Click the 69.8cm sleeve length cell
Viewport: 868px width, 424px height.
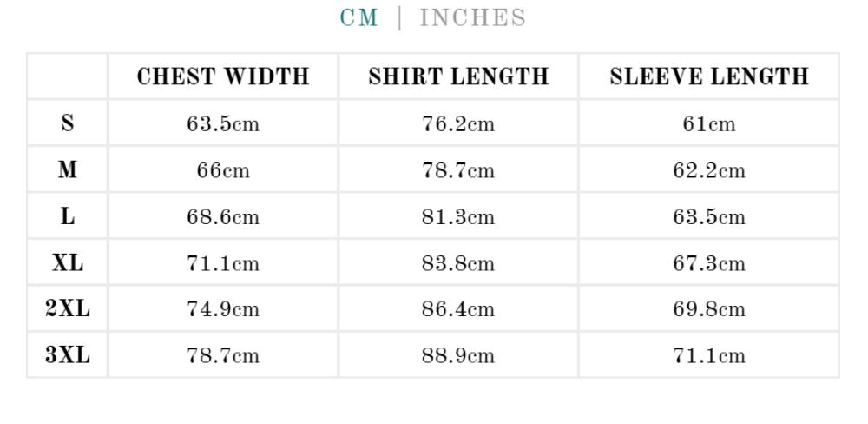click(709, 309)
